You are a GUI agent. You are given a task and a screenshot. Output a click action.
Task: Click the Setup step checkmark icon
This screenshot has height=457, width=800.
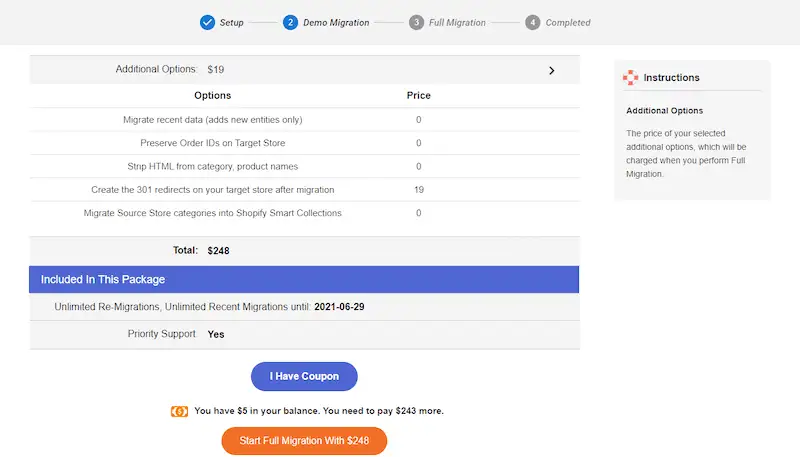click(x=207, y=22)
